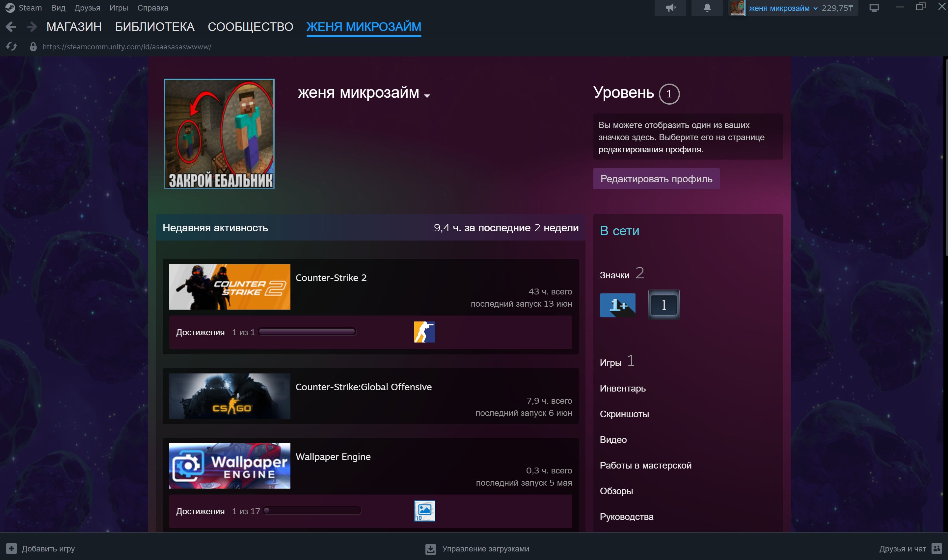Click the Steam logo in the menu bar
Viewport: 948px width, 560px height.
[x=10, y=8]
